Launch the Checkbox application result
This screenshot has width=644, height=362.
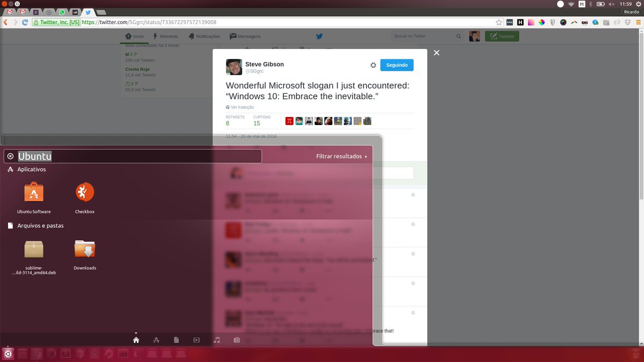pyautogui.click(x=85, y=197)
